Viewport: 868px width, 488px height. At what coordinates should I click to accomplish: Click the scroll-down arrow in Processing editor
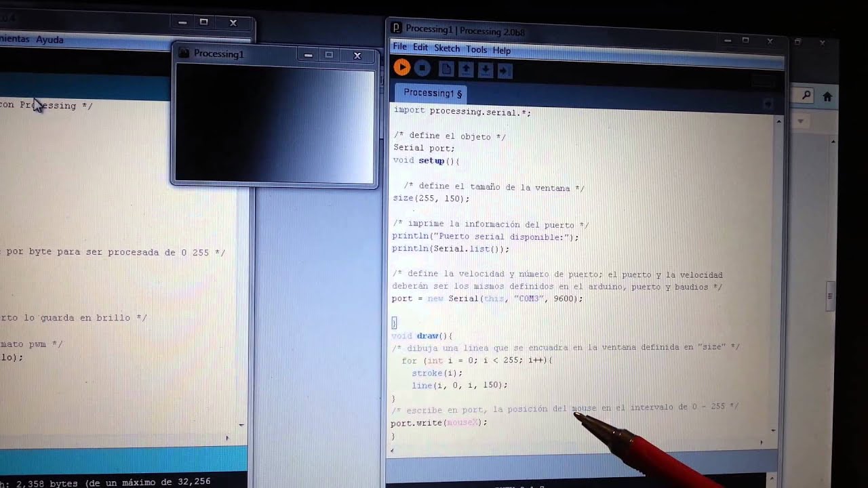click(x=774, y=430)
